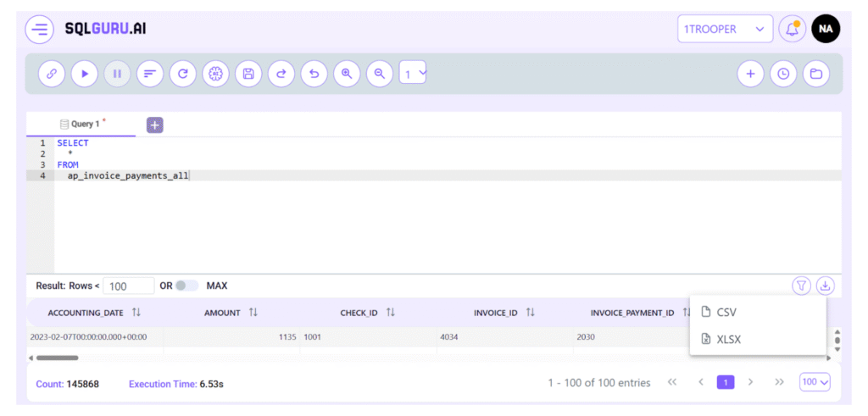This screenshot has height=416, width=868.
Task: Sort by the AMOUNT column
Action: 253,313
